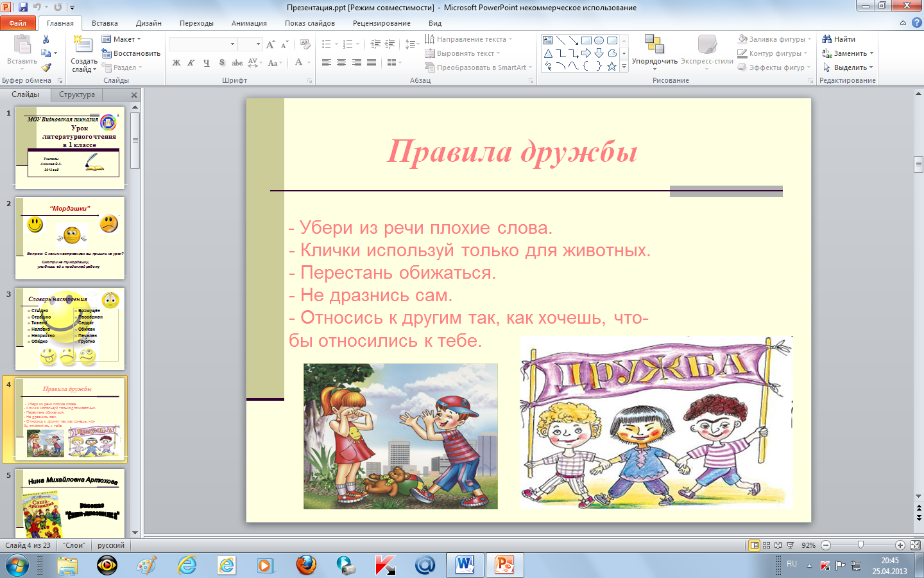Click the Paste (Вставить) clipboard icon

(x=22, y=45)
